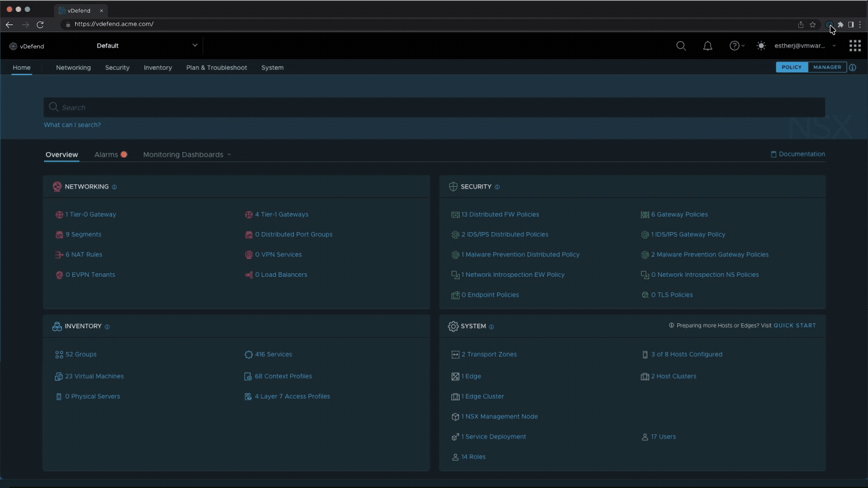
Task: Click the apps grid icon
Action: tap(855, 46)
